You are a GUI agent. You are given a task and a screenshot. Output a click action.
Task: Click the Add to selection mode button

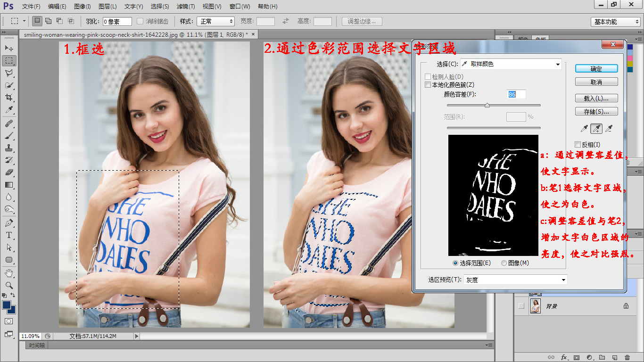tap(48, 21)
